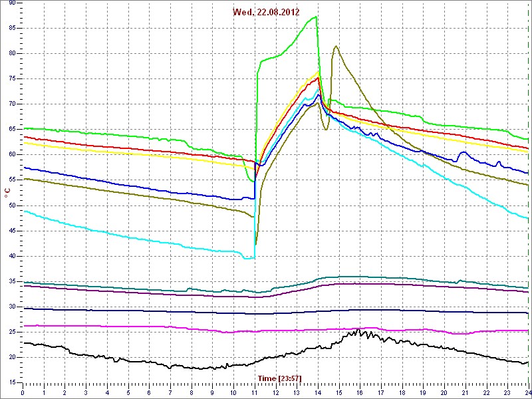The height and width of the screenshot is (399, 532).
Task: Pick the 40 tick on the temperature axis
Action: (x=11, y=256)
